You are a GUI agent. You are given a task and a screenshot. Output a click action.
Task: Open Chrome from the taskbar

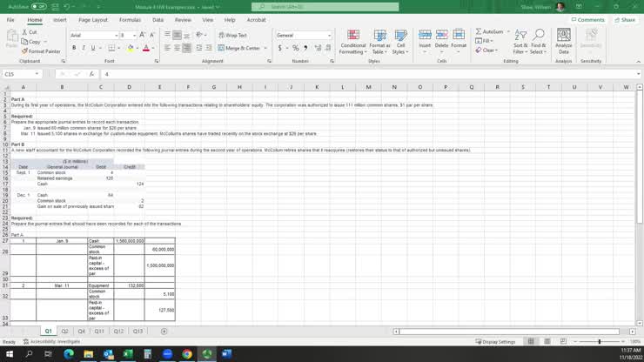tap(187, 354)
